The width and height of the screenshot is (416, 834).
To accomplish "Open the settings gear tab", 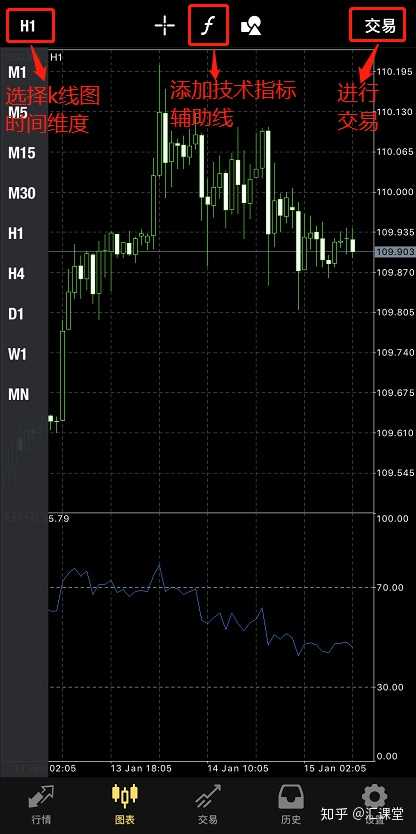I will 375,804.
